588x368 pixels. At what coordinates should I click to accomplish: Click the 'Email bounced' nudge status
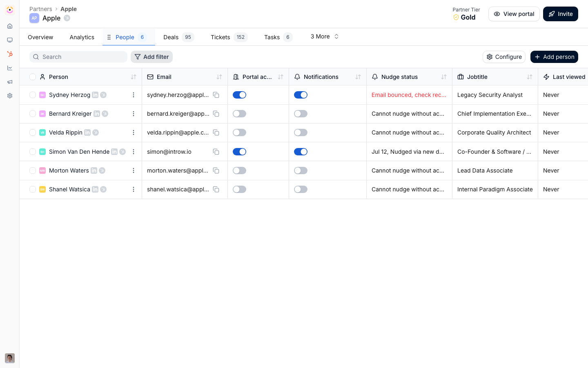click(x=409, y=95)
